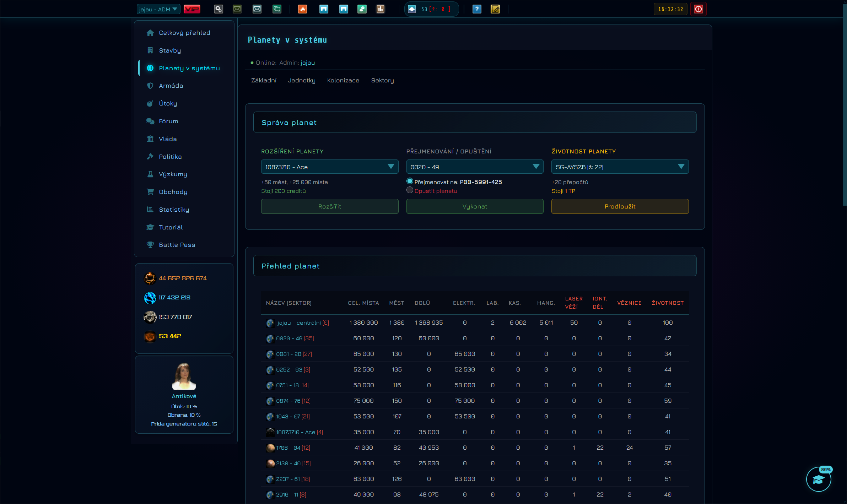Switch to the Kolonizace tab
Screen dimensions: 847x504
point(343,81)
